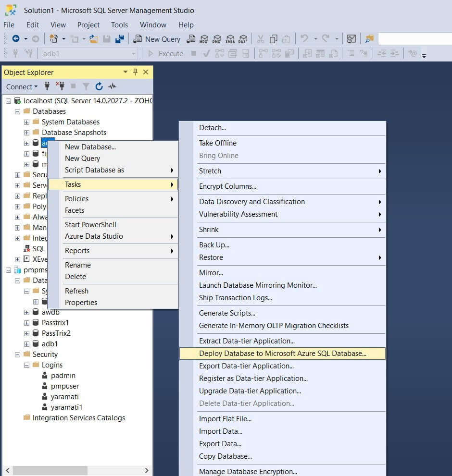Expand the PassTrix2 database node

point(27,333)
